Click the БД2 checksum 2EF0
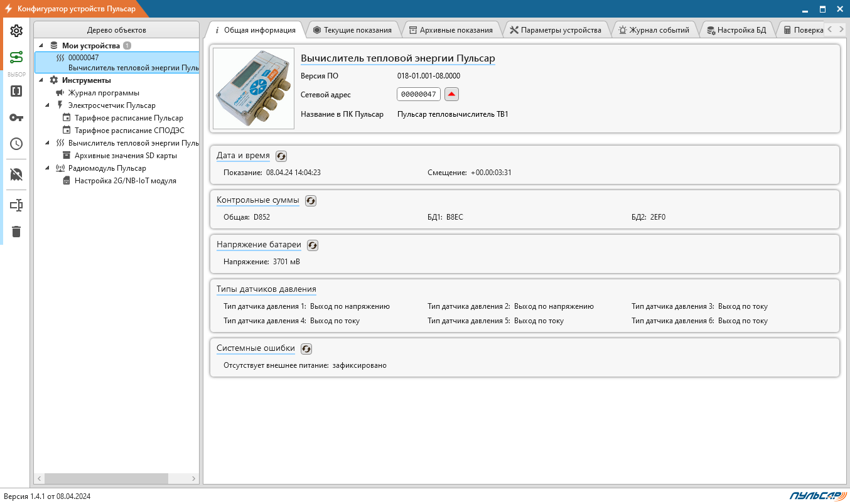Image resolution: width=850 pixels, height=504 pixels. click(657, 217)
